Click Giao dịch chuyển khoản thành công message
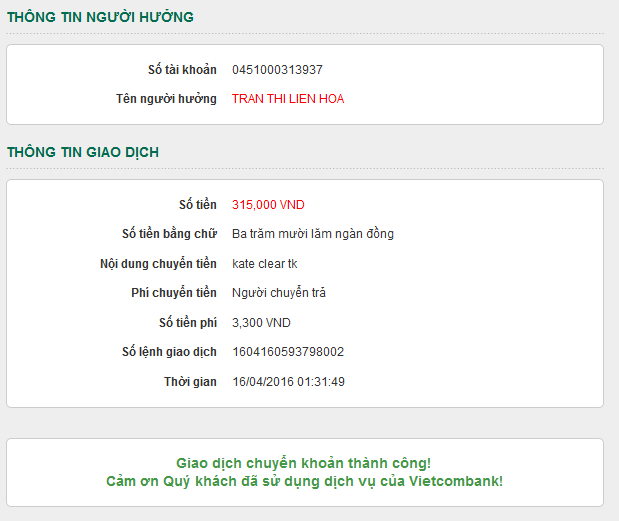The width and height of the screenshot is (619, 521). (x=304, y=463)
